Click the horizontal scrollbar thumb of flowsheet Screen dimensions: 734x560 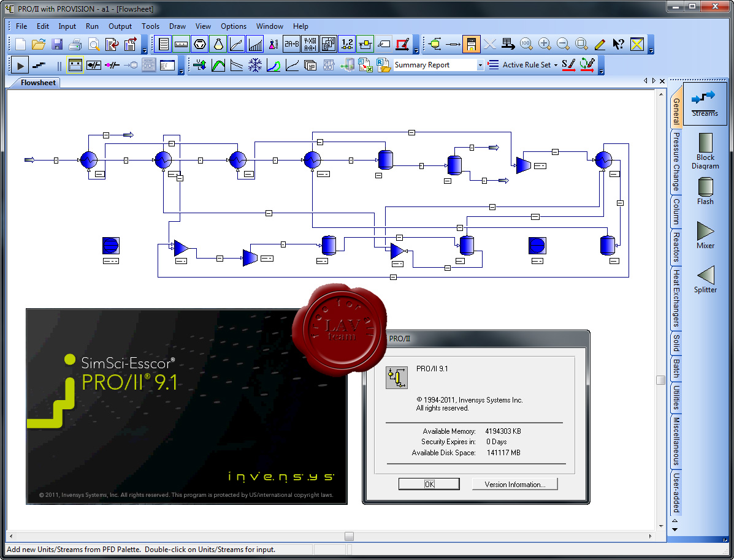tap(349, 536)
